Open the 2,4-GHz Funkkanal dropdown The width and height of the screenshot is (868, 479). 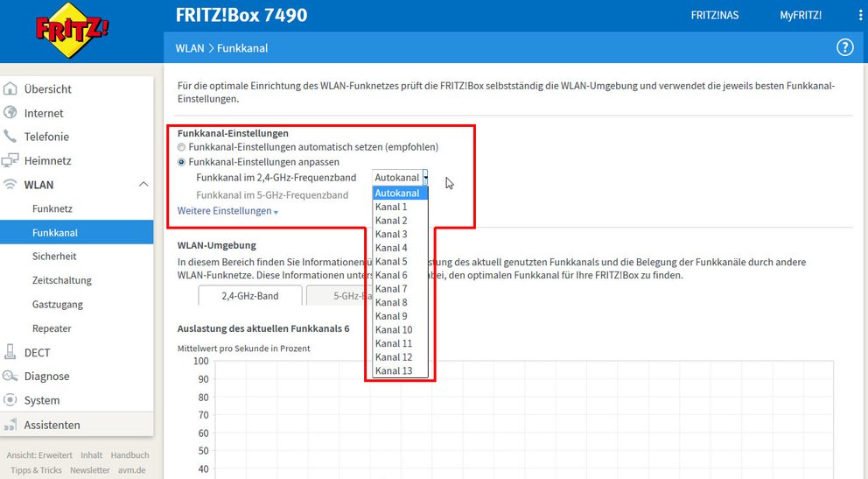pos(400,177)
